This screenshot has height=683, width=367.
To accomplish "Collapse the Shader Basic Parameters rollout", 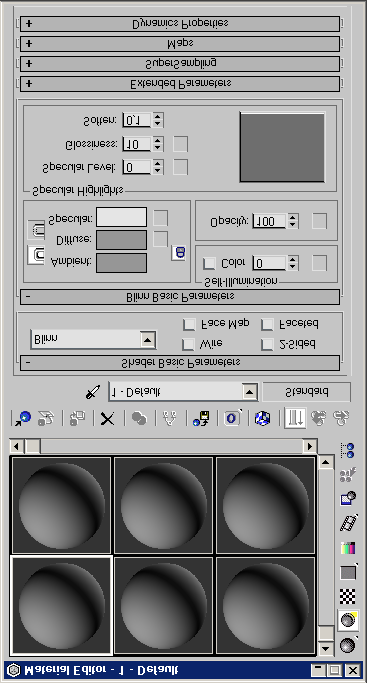I will [x=180, y=362].
